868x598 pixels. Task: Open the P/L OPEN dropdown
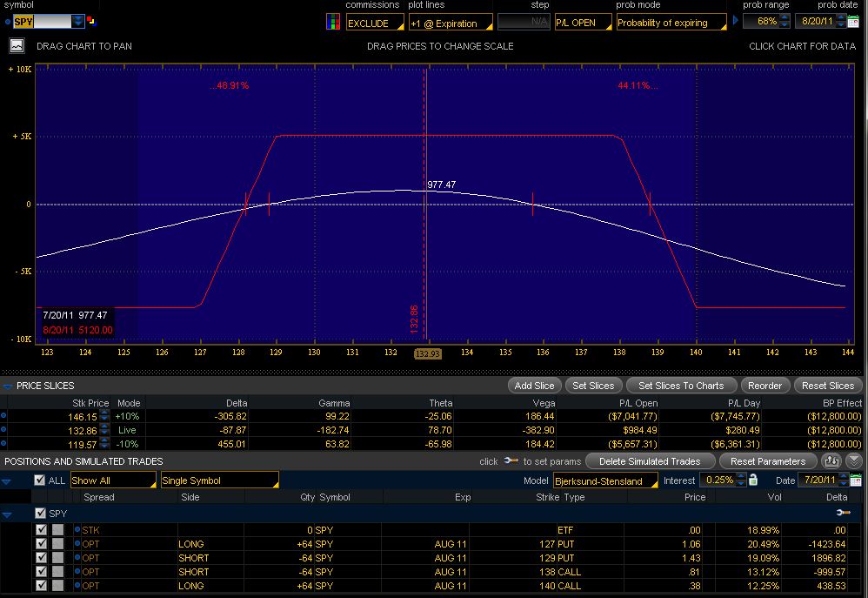point(583,22)
